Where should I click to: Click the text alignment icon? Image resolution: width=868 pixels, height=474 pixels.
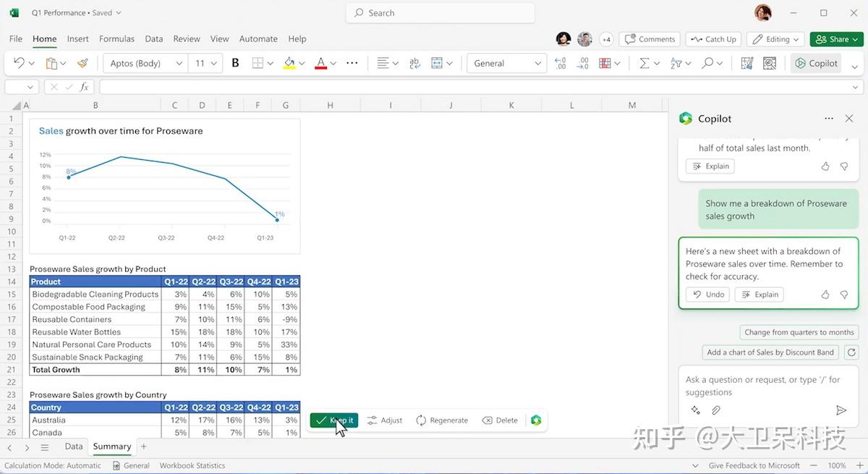[x=383, y=63]
